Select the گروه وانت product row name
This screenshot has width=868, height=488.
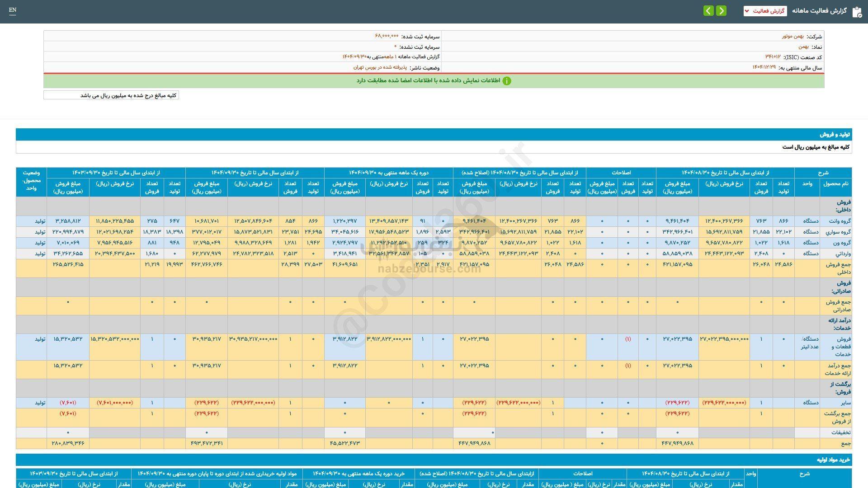pos(839,221)
